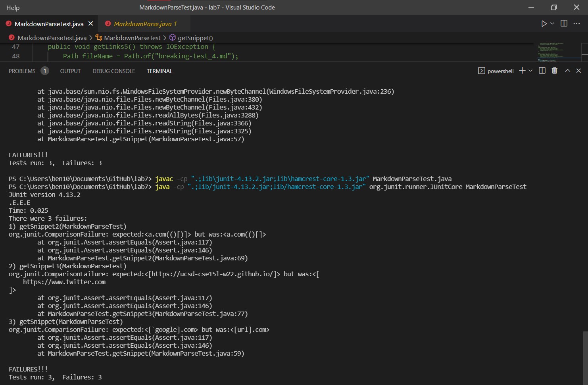Screen dimensions: 588x385
Task: Maximize panel size with up chevron
Action: 568,71
